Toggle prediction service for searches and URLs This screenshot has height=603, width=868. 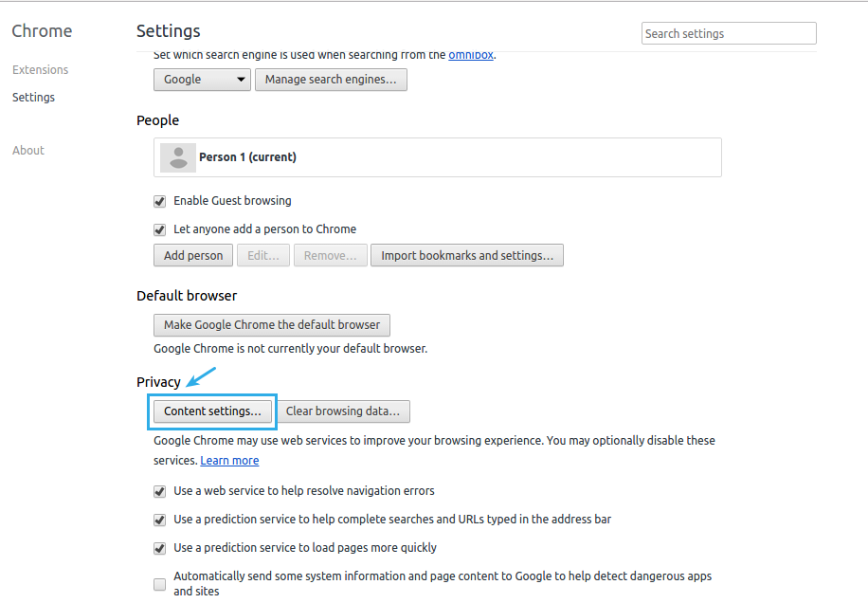click(x=160, y=520)
